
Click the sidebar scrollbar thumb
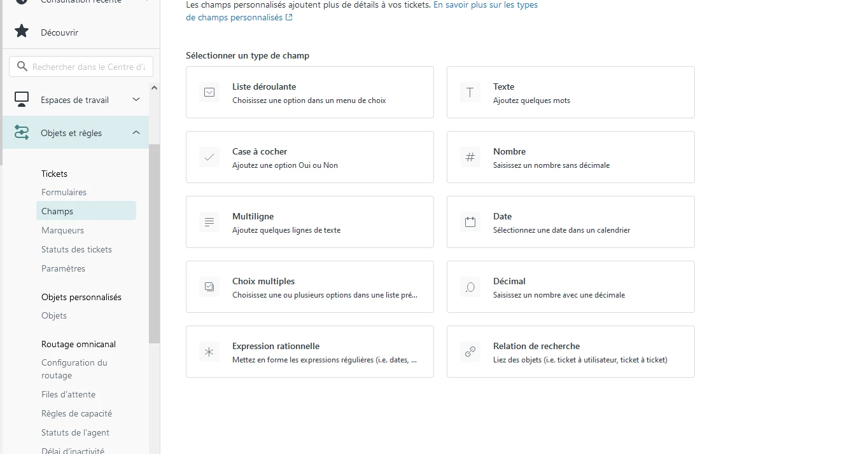154,244
